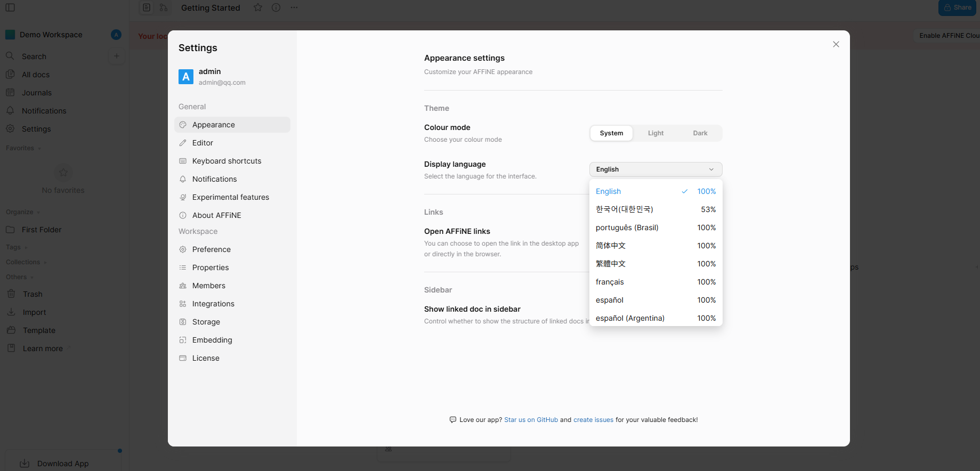Open workspace Members settings
The width and height of the screenshot is (980, 471).
[232, 286]
